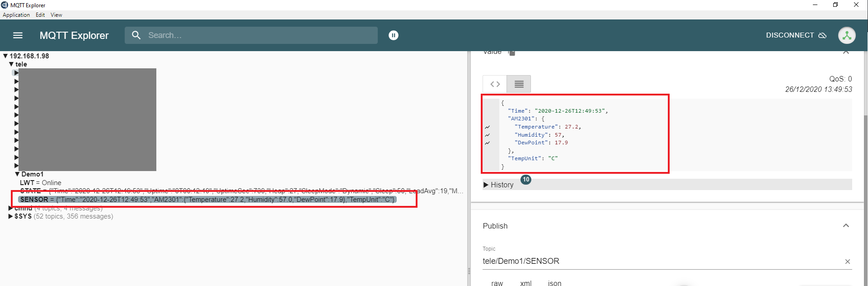The height and width of the screenshot is (286, 868).
Task: Clear the publish topic field
Action: tap(848, 262)
